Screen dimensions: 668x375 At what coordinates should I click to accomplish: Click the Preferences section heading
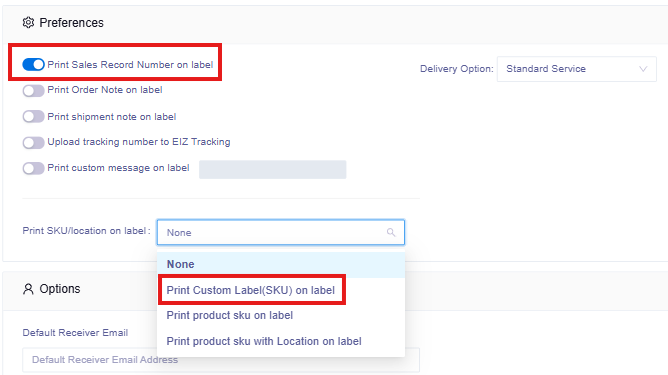click(x=72, y=23)
